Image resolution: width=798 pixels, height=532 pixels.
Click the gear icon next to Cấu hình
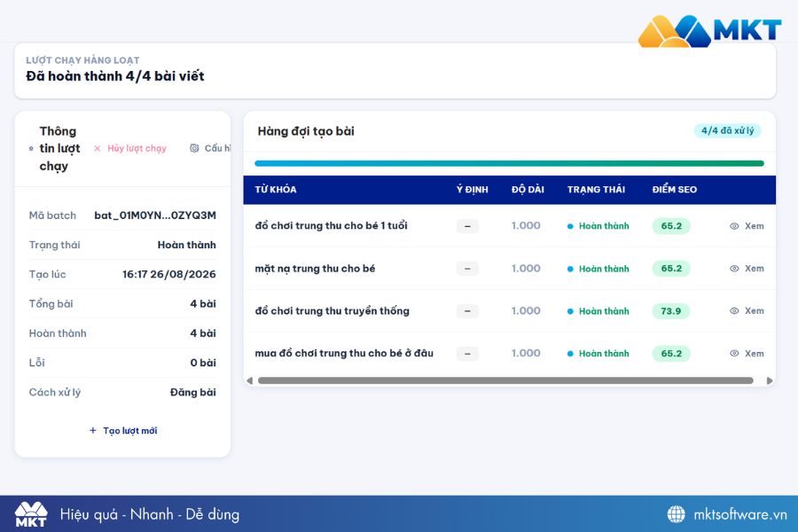(x=194, y=148)
